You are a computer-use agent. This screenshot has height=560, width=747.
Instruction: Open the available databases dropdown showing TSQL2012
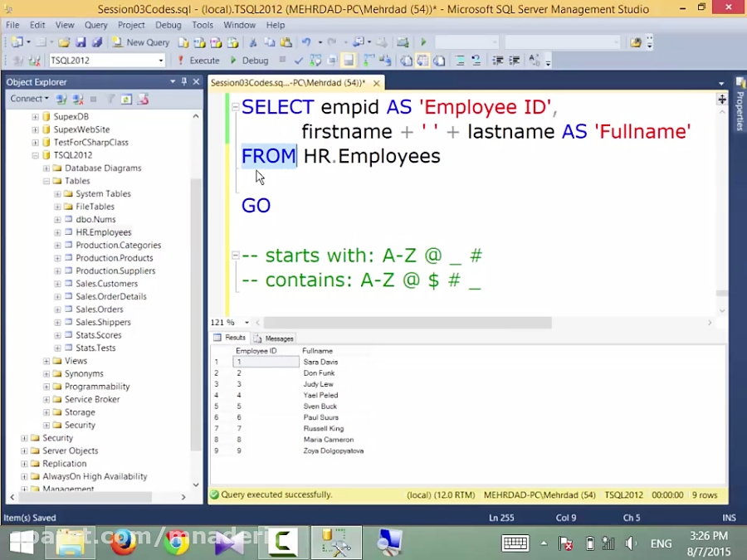coord(162,60)
